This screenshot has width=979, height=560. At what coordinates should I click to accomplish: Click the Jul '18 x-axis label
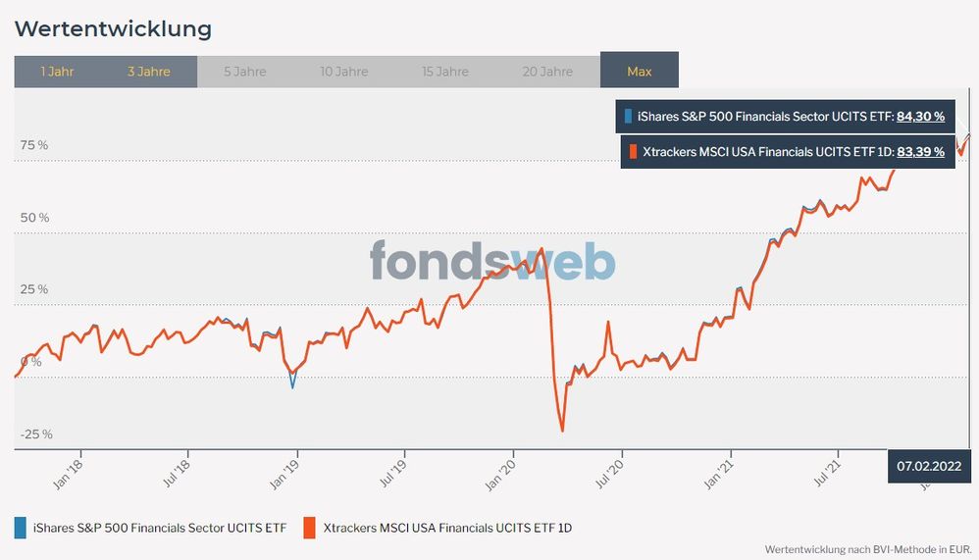pos(177,475)
